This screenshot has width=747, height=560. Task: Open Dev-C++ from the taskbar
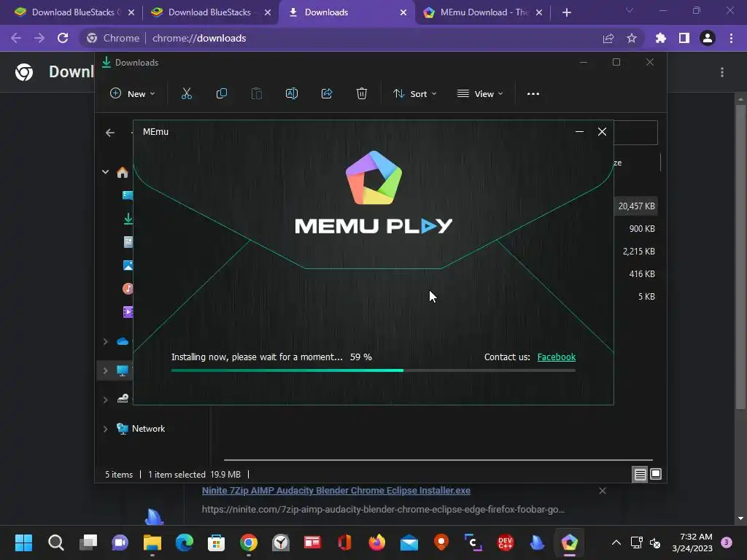click(x=506, y=542)
